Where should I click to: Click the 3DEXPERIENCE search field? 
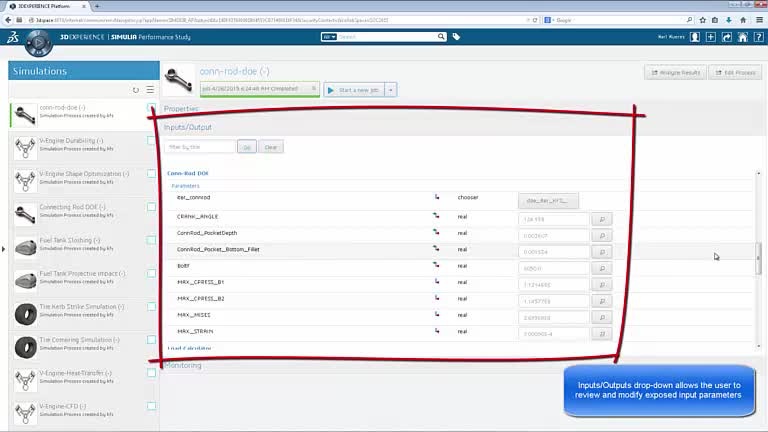click(387, 37)
